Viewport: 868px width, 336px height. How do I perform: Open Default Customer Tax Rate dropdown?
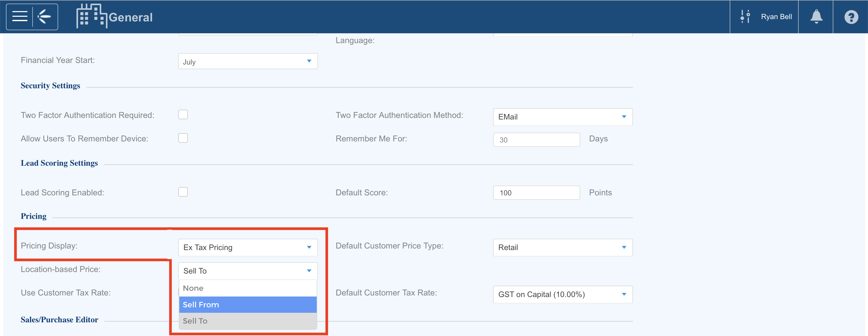pyautogui.click(x=563, y=295)
